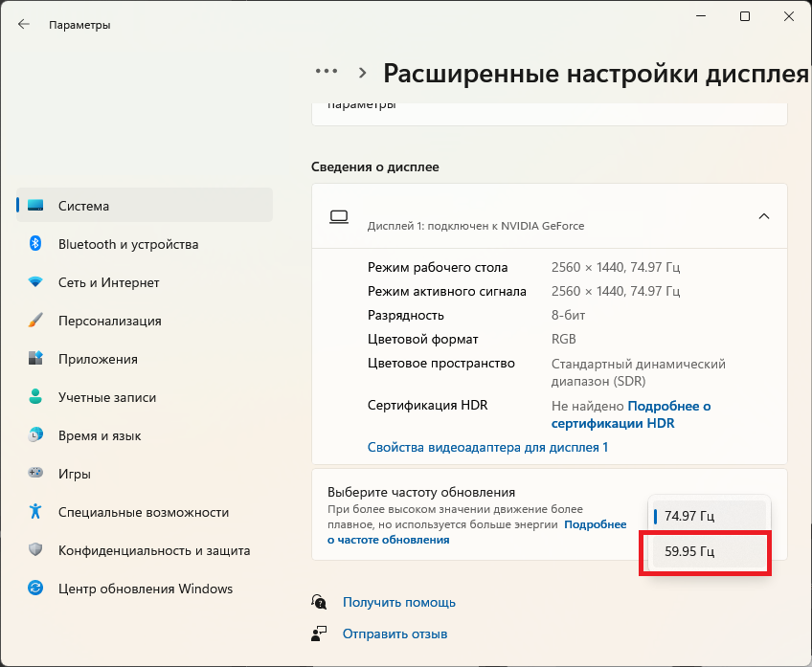This screenshot has width=812, height=667.
Task: Click the Applications icon in sidebar
Action: [35, 359]
